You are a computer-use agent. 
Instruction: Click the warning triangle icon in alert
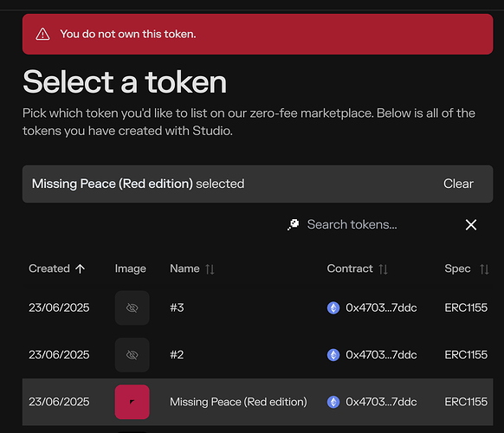42,34
